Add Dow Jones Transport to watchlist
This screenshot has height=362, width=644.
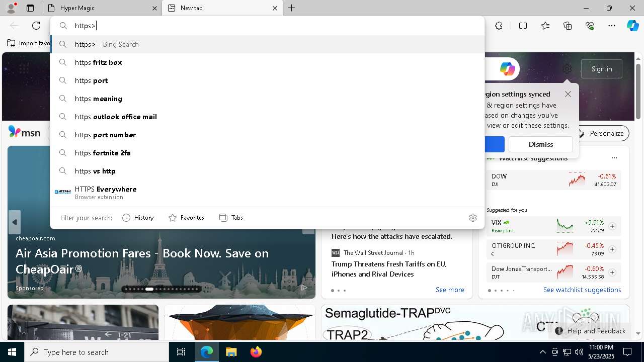tap(612, 273)
